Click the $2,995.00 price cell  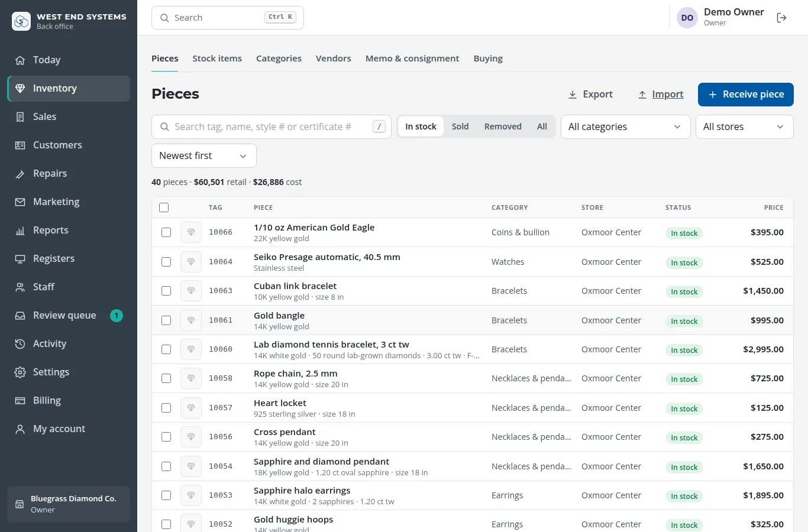coord(763,349)
